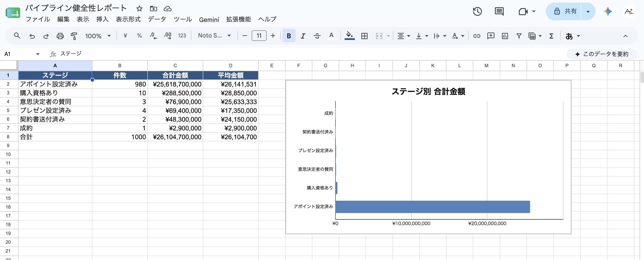Screen dimensions: 644x260
Task: Open the borders tool
Action: coord(364,36)
